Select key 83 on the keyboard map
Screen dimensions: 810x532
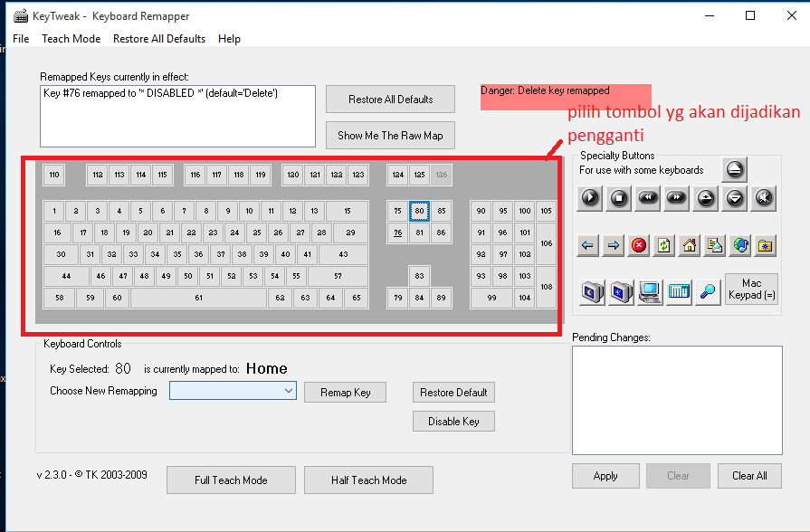[x=419, y=276]
